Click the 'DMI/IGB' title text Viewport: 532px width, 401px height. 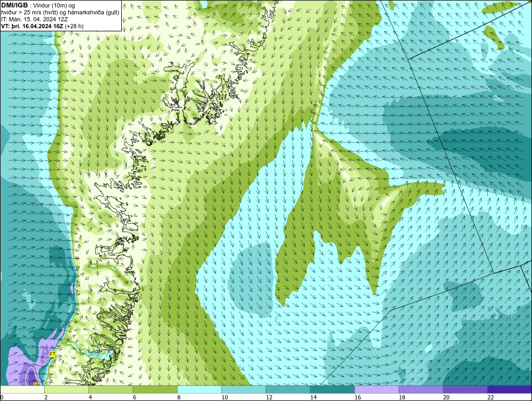(14, 5)
